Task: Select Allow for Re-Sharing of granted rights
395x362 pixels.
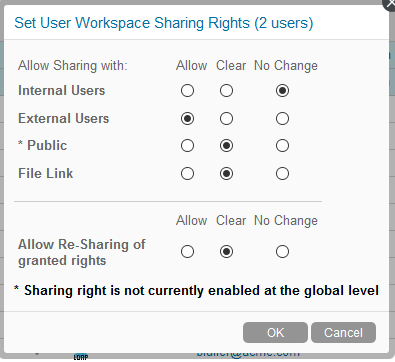Action: click(187, 252)
